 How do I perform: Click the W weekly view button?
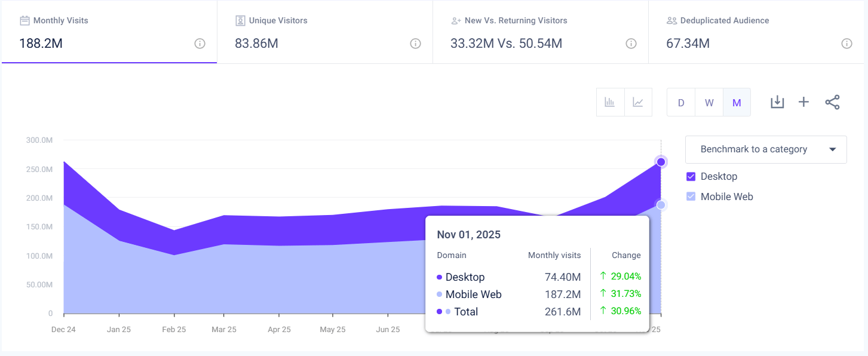pos(708,102)
